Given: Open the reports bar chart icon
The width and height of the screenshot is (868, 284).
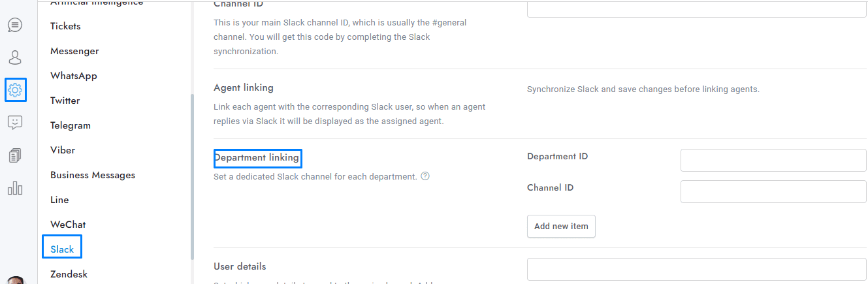Looking at the screenshot, I should point(15,189).
